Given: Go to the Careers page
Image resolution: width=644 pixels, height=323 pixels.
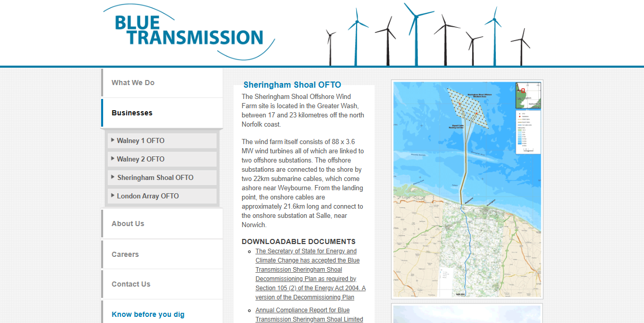Looking at the screenshot, I should 125,254.
